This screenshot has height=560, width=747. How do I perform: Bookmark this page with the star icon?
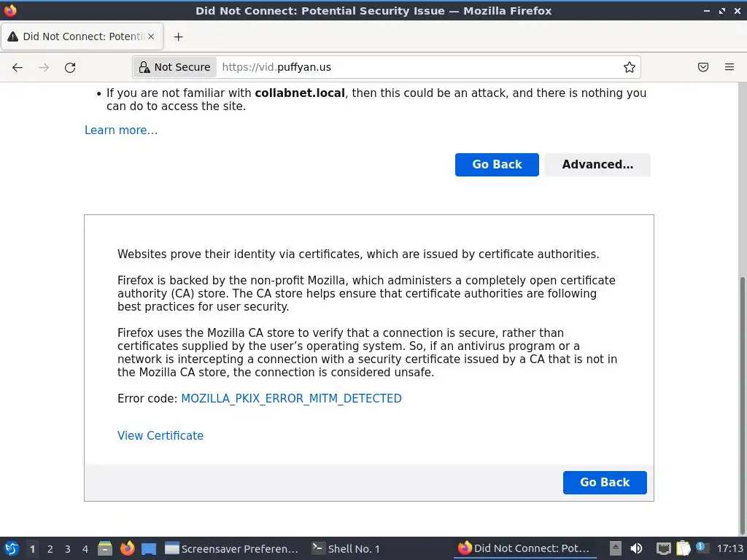pos(630,67)
